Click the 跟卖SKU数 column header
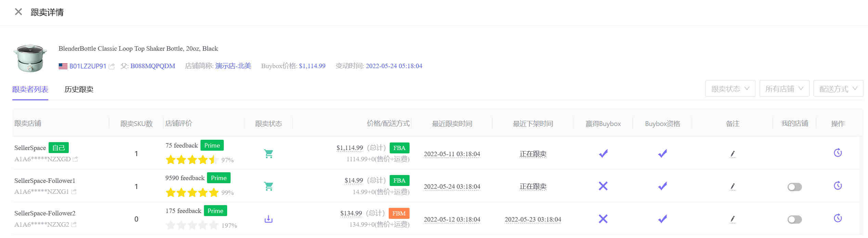The width and height of the screenshot is (868, 238). (136, 124)
